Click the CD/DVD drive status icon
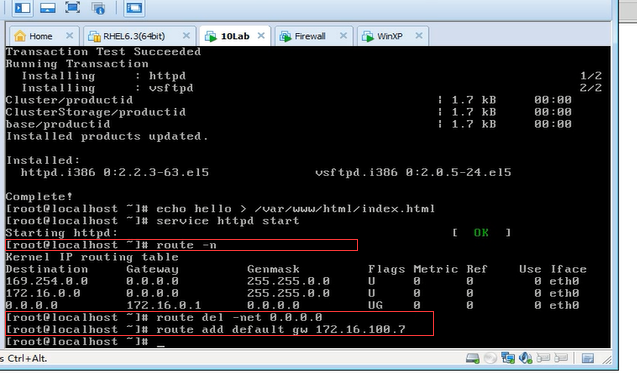Viewport: 637px width, 380px height. 490,358
